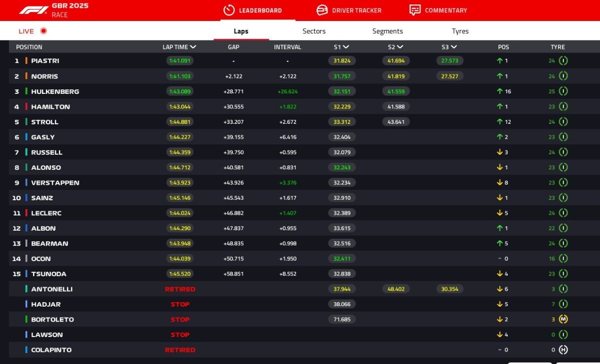Switch to the Sectors tab
This screenshot has height=364, width=600.
314,31
